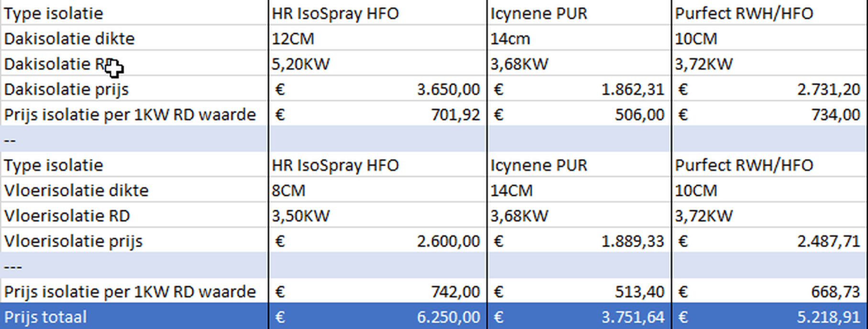Click the 2.487,71 price cell
This screenshot has width=868, height=329.
click(x=770, y=241)
